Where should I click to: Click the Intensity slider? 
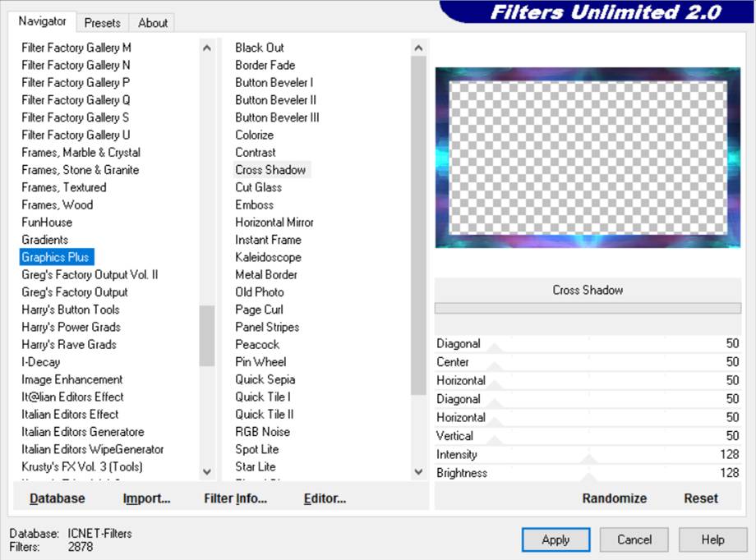588,454
